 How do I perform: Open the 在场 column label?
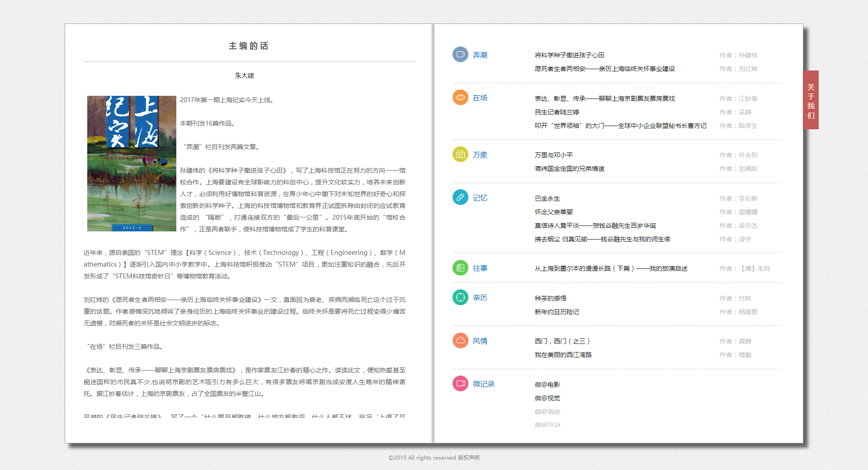tap(480, 98)
